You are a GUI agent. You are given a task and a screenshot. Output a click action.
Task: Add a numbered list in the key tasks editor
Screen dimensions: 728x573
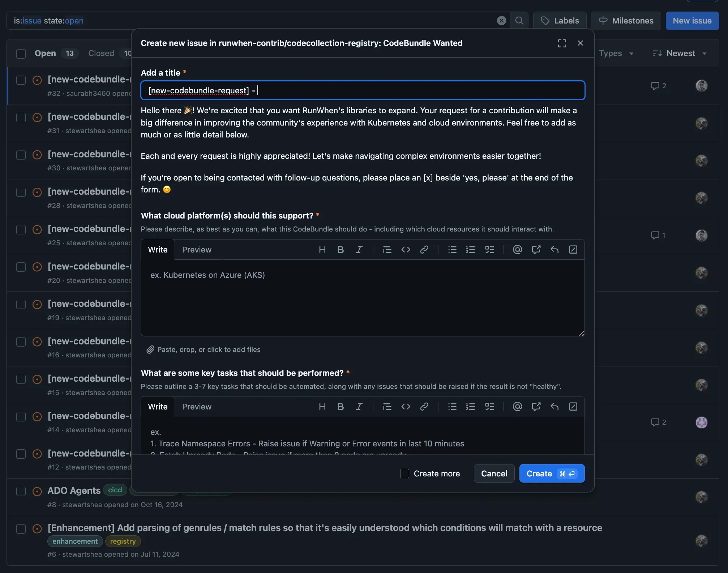(471, 407)
